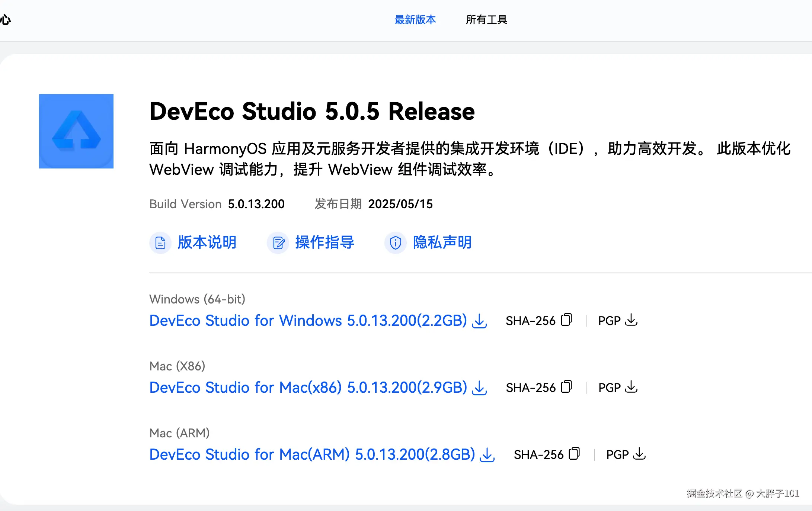Viewport: 812px width, 511px height.
Task: Copy SHA-256 for the Mac(ARM) installer
Action: pyautogui.click(x=574, y=454)
